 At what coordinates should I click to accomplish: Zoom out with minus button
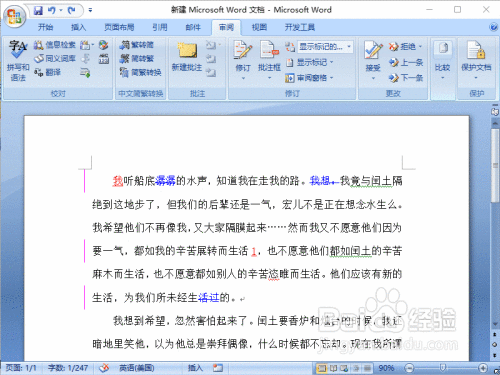409,368
